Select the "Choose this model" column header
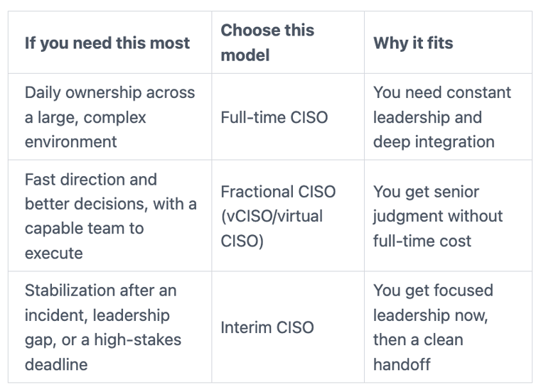The height and width of the screenshot is (392, 546). click(x=267, y=43)
